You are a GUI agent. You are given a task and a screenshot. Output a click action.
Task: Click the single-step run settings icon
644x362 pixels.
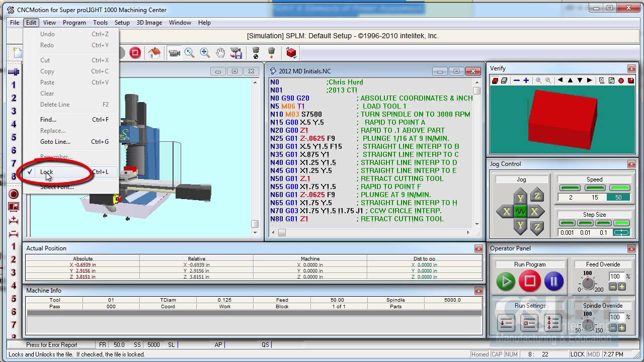pos(506,323)
